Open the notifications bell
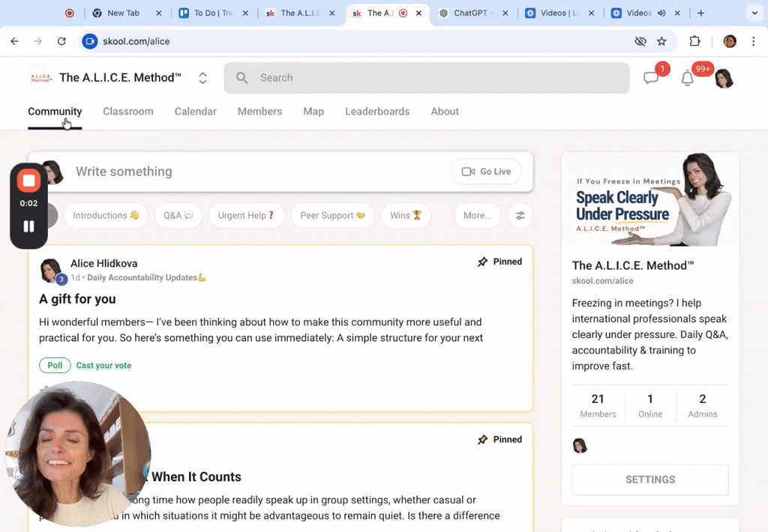This screenshot has height=532, width=768. (688, 78)
